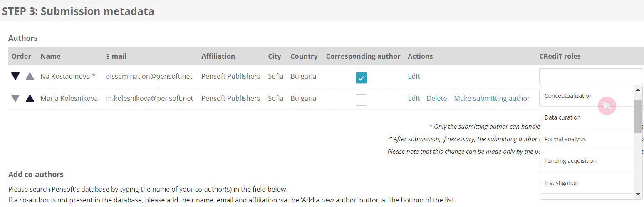Viewport: 644px width, 207px height.
Task: Click the CRediT roles column header
Action: 560,56
